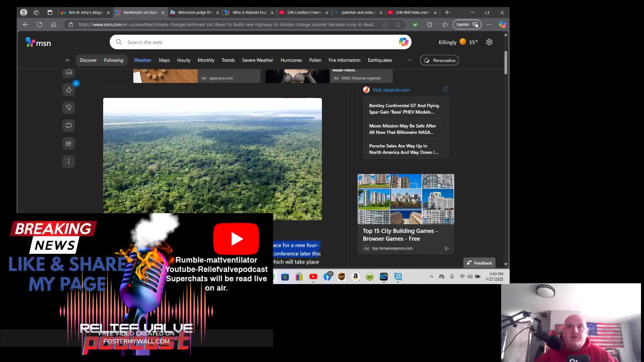Screen dimensions: 644x362
Task: Dislike the article with thumbs-down icon
Action: [69, 108]
